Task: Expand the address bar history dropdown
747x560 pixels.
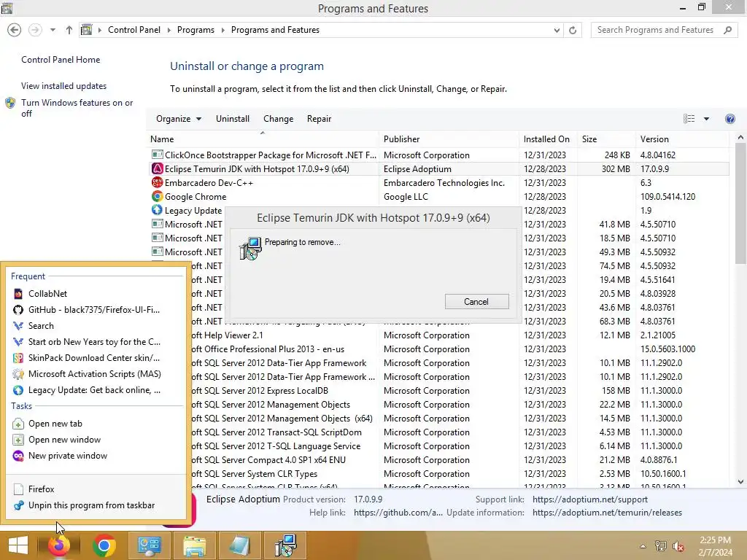Action: [557, 31]
